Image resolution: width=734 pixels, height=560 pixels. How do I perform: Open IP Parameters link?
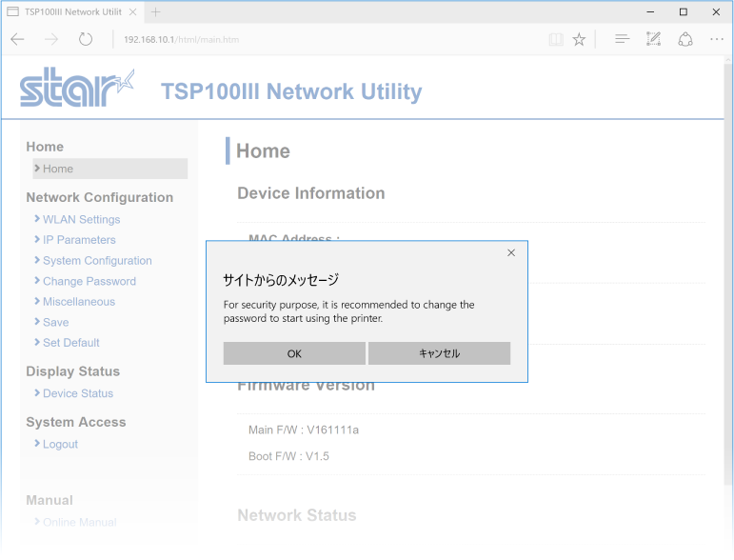[79, 240]
